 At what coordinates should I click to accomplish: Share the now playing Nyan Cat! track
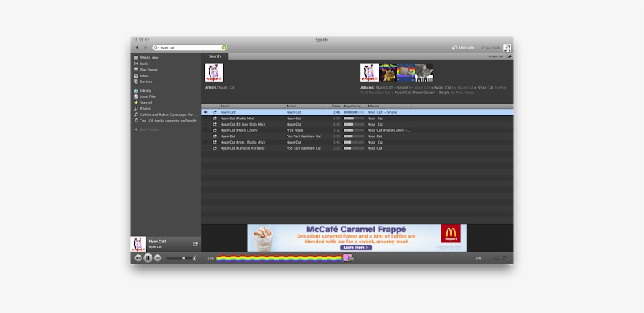coord(196,244)
